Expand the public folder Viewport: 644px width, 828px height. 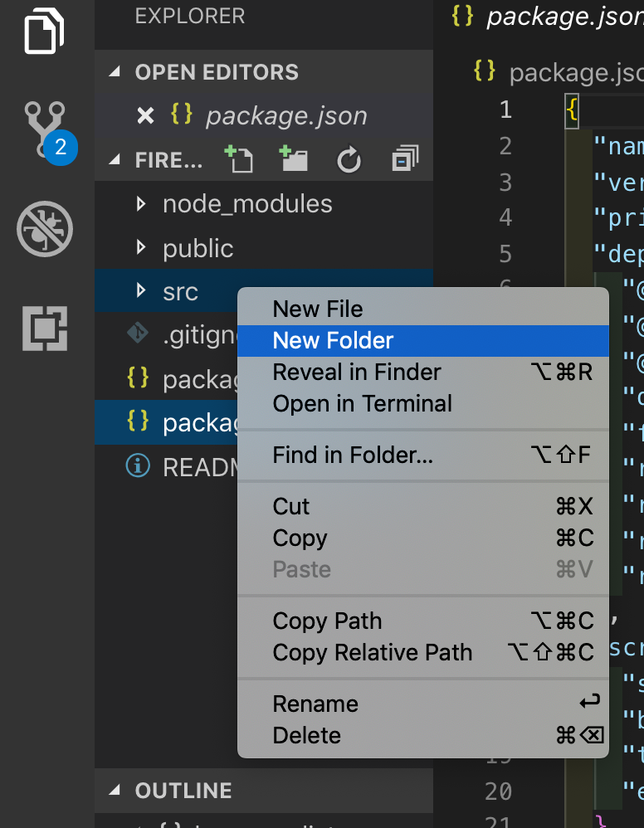pos(142,247)
